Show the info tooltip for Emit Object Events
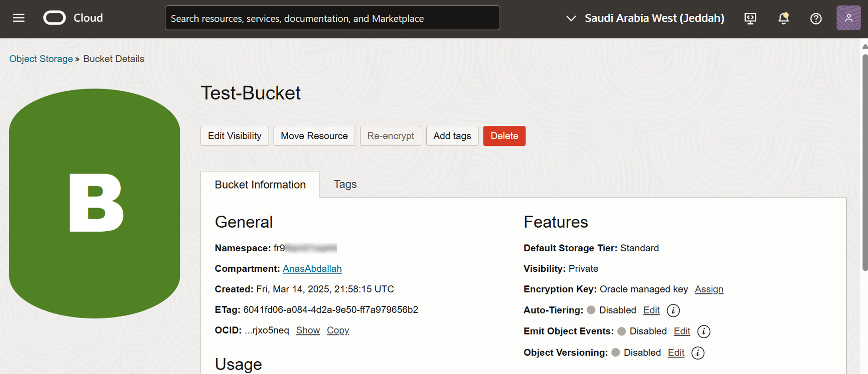 [703, 331]
